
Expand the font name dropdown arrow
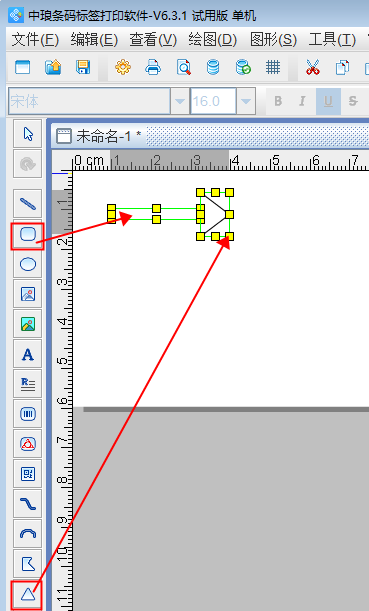(180, 101)
